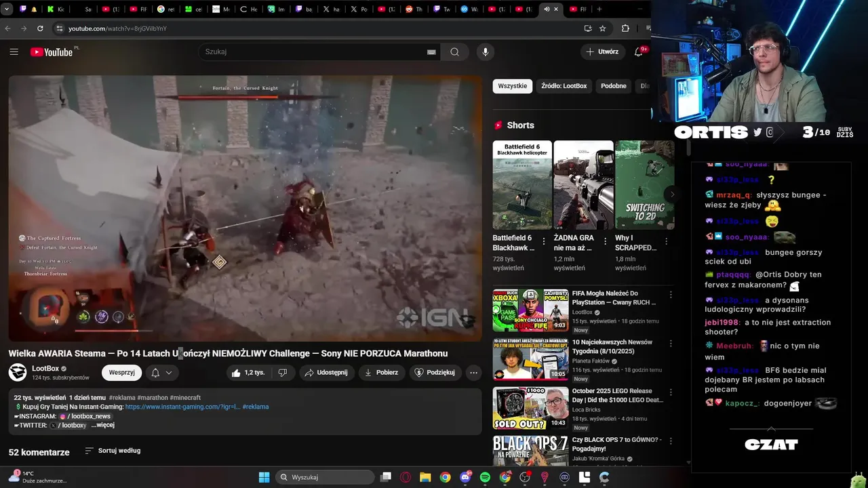Image resolution: width=868 pixels, height=488 pixels.
Task: Share the video via Udostępnij
Action: 326,373
